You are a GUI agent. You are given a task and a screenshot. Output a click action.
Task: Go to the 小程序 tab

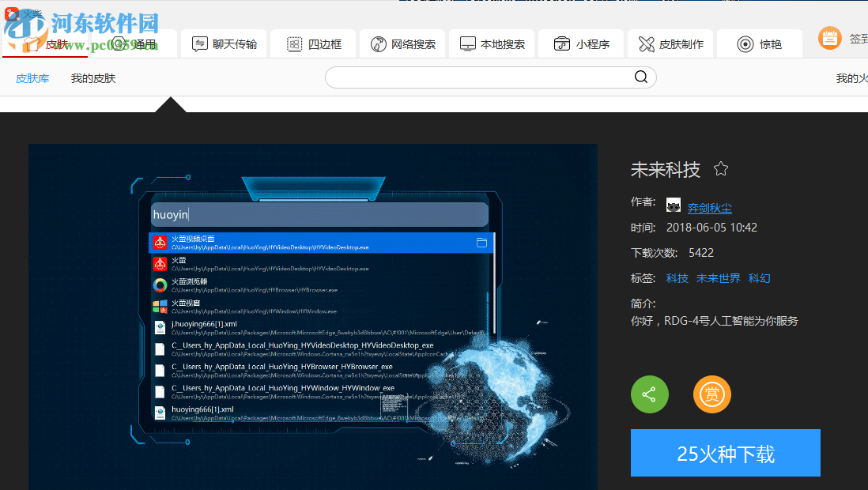582,44
